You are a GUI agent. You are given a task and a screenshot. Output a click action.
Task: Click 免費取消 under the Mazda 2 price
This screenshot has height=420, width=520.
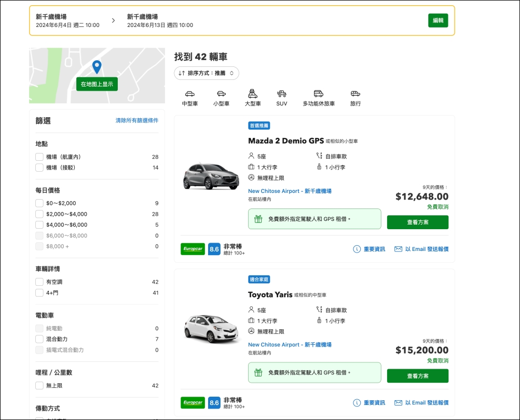click(438, 207)
